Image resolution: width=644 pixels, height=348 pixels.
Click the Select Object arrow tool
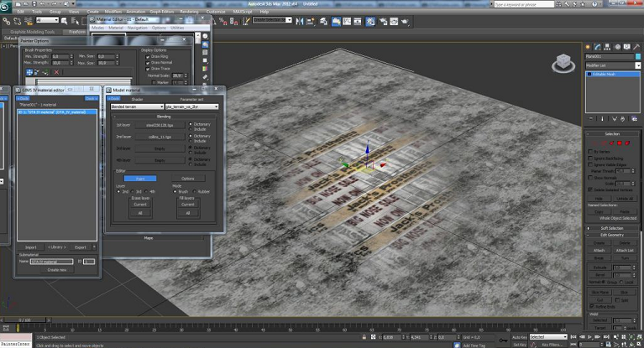65,20
